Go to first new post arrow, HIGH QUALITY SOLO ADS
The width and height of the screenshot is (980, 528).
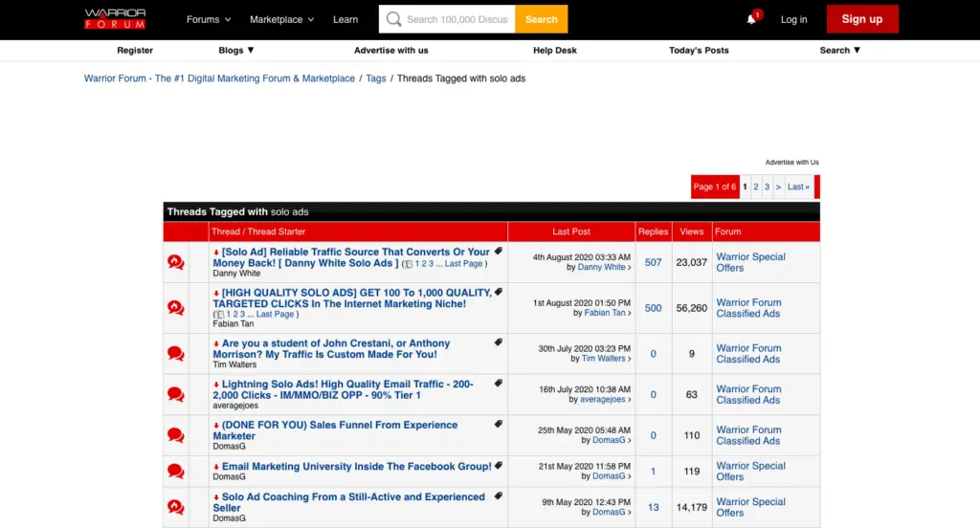216,293
